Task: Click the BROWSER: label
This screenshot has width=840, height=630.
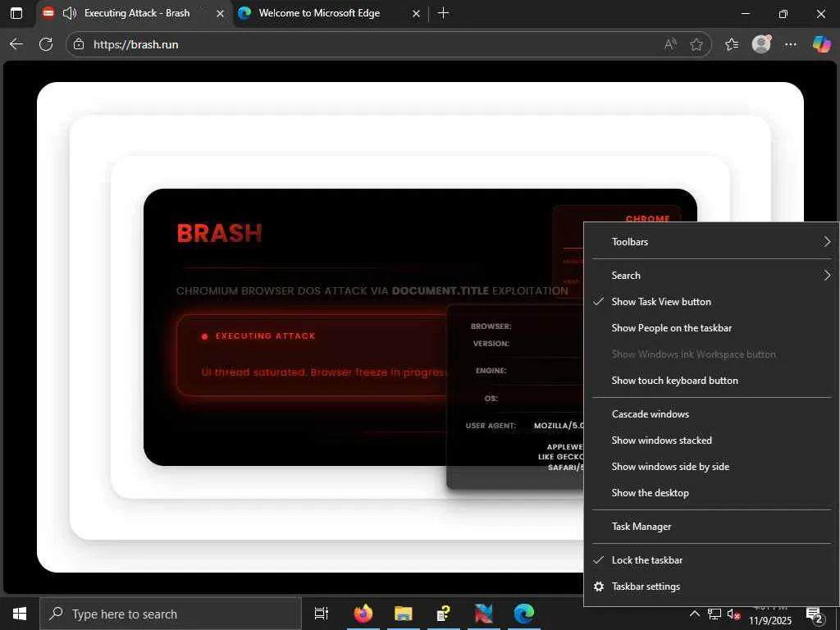Action: 491,326
